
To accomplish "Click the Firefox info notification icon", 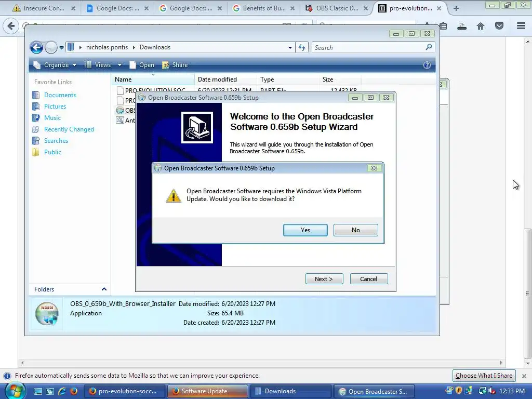I will [7, 376].
